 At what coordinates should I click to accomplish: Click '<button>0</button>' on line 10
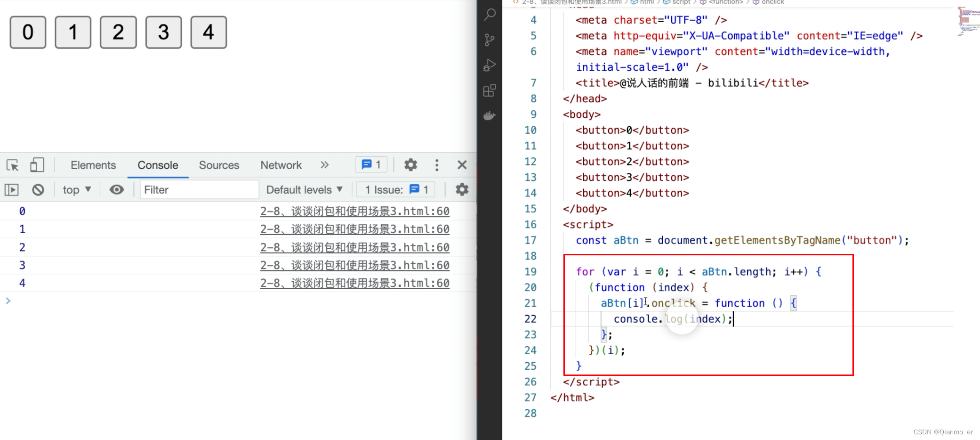[x=632, y=130]
